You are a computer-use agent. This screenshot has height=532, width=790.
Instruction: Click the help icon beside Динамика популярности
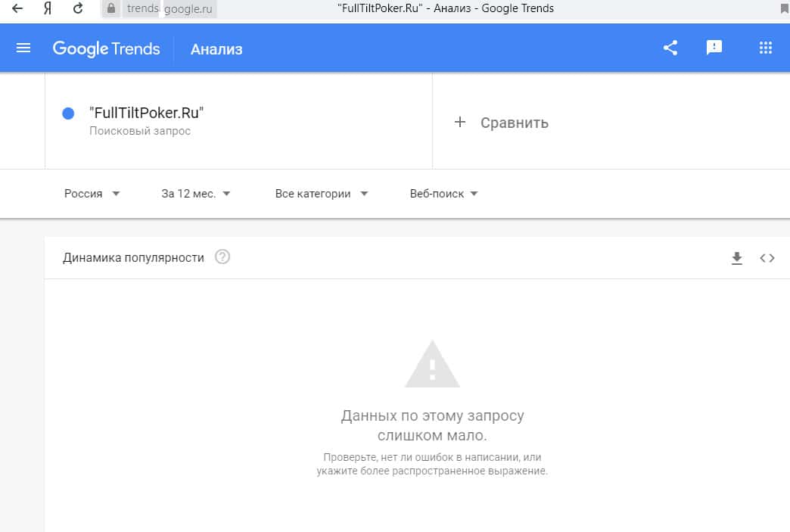click(x=222, y=257)
